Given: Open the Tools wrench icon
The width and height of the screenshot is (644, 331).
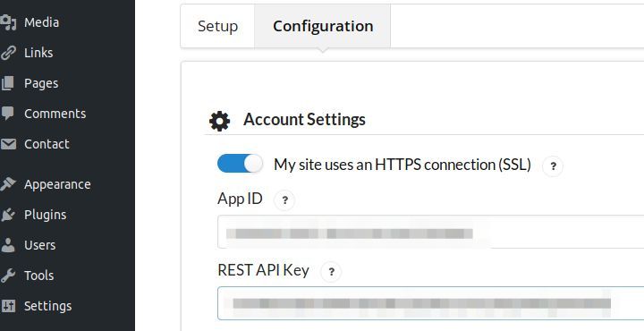Looking at the screenshot, I should [8, 276].
